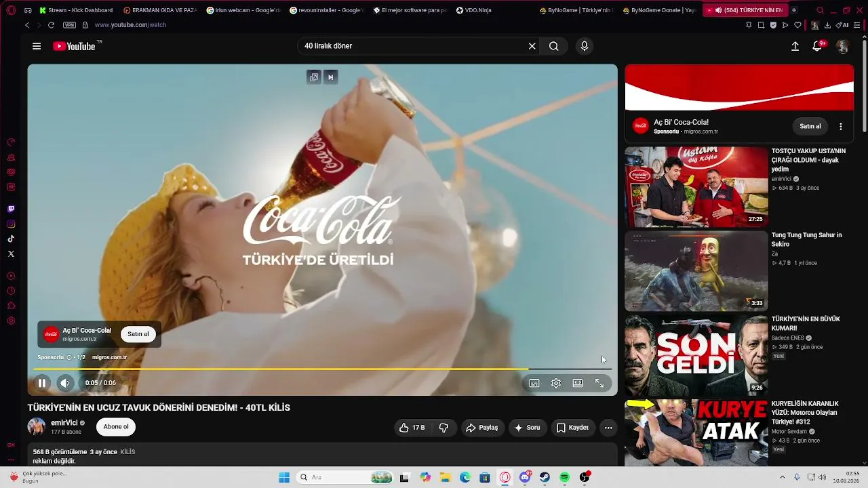
Task: Open the account avatar menu
Action: (842, 46)
